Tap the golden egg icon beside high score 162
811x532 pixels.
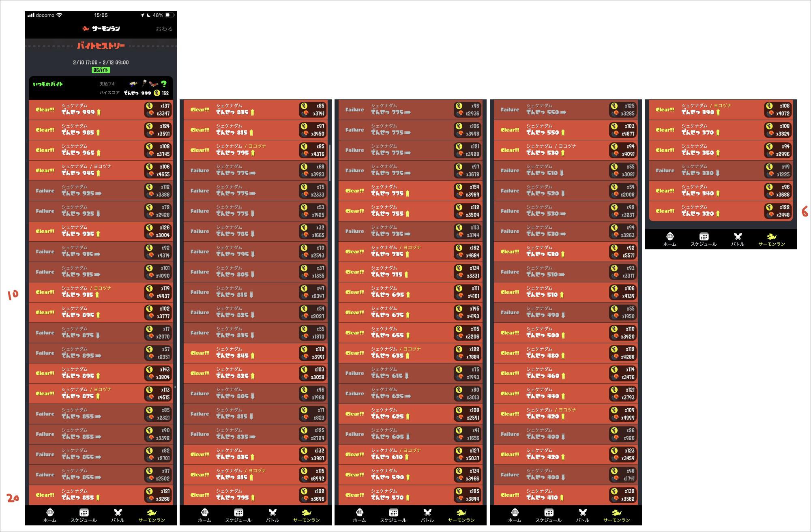pos(157,93)
